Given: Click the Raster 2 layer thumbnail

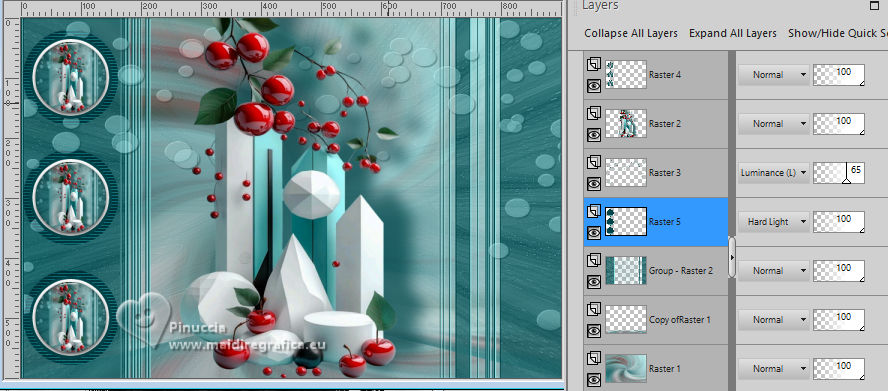Looking at the screenshot, I should (x=626, y=124).
